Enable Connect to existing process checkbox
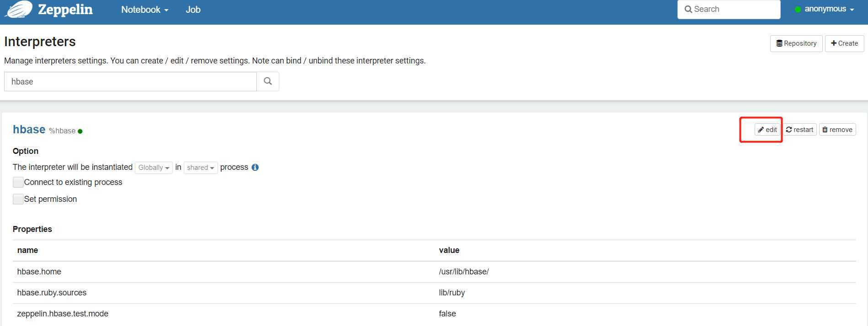The image size is (868, 326). click(x=18, y=182)
